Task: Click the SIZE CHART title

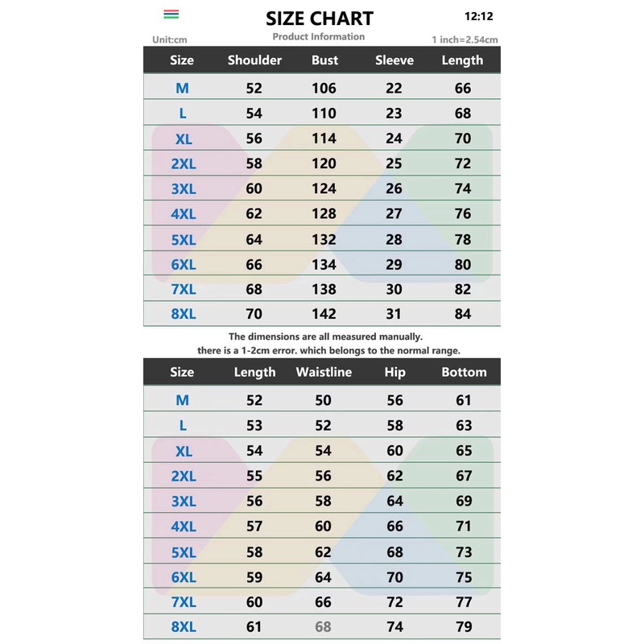Action: [320, 19]
